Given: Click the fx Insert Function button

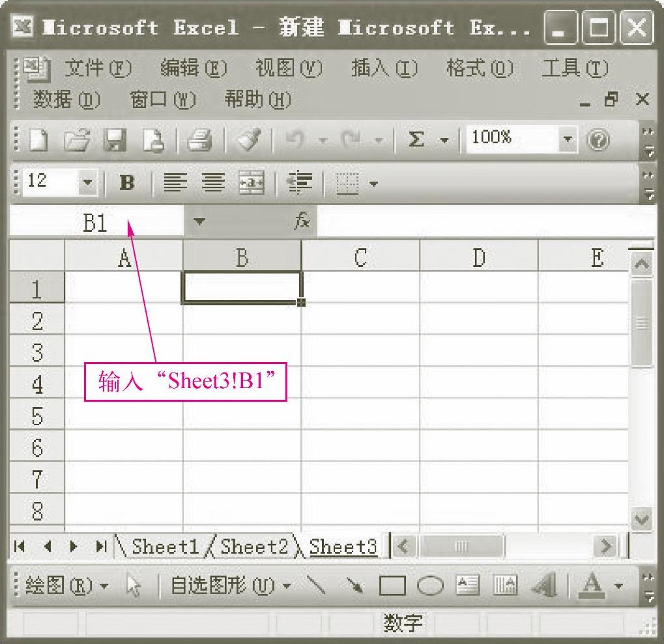Looking at the screenshot, I should tap(302, 221).
